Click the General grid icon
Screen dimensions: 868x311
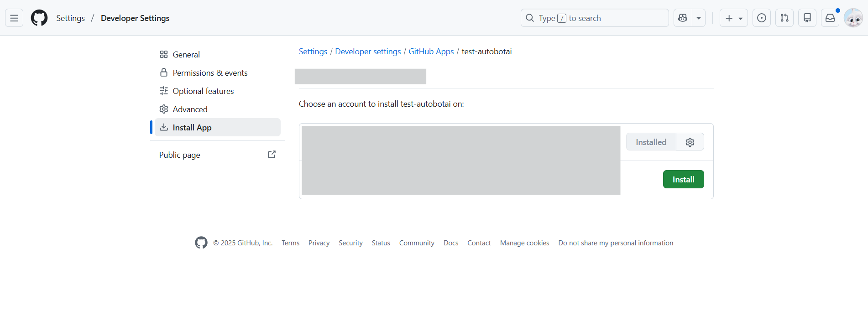click(x=164, y=54)
